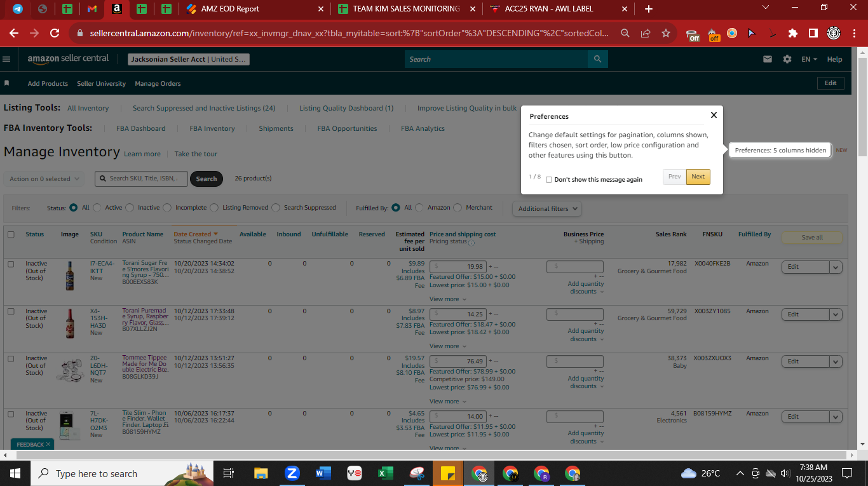Screen dimensions: 868x486
Task: Reload the current page
Action: pos(55,33)
